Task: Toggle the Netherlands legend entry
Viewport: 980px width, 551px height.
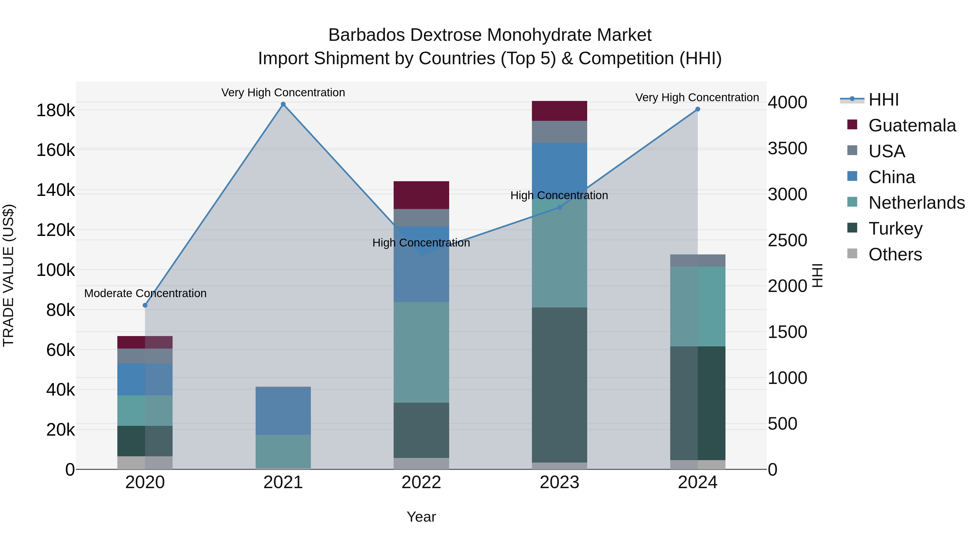Action: click(906, 203)
